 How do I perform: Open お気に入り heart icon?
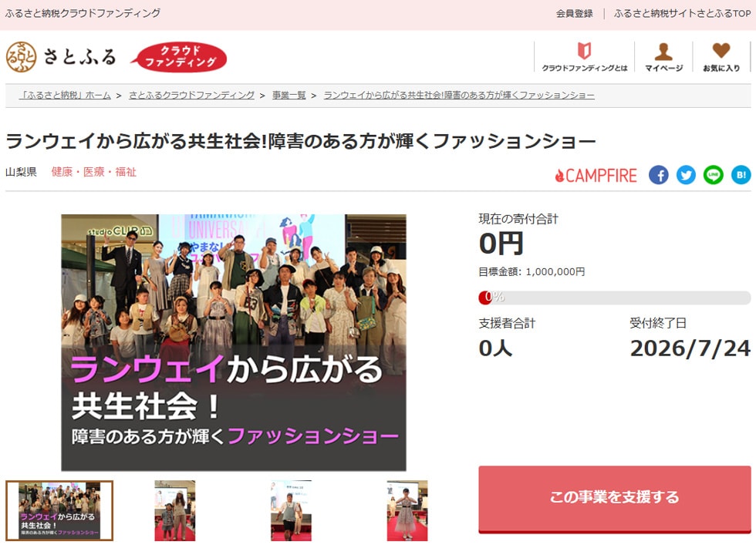click(721, 57)
